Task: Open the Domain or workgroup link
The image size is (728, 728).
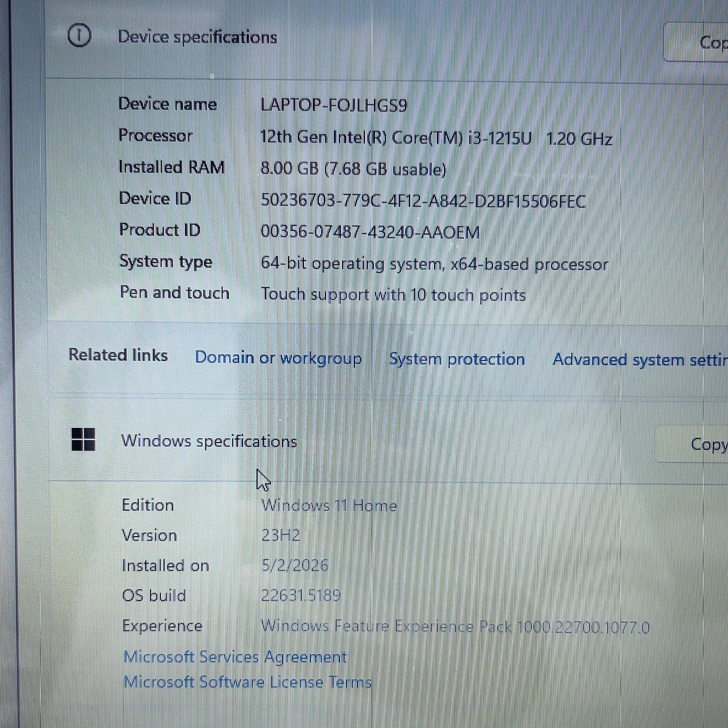Action: tap(279, 358)
